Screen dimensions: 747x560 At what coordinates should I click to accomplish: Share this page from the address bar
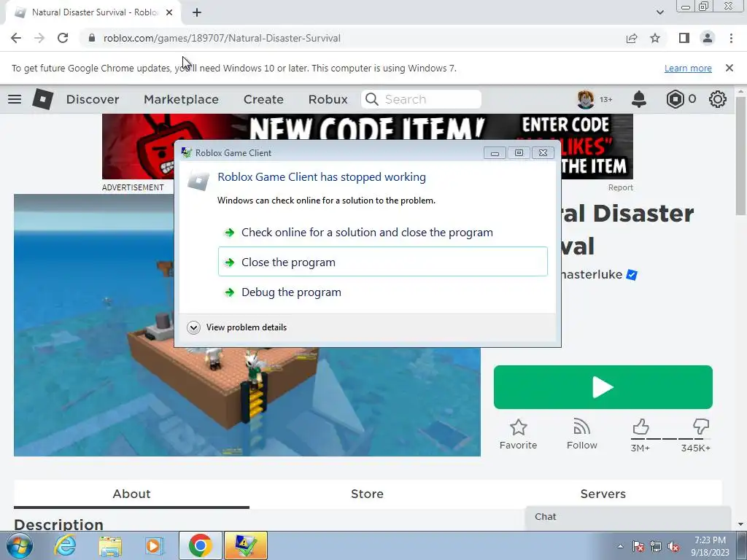(x=632, y=38)
